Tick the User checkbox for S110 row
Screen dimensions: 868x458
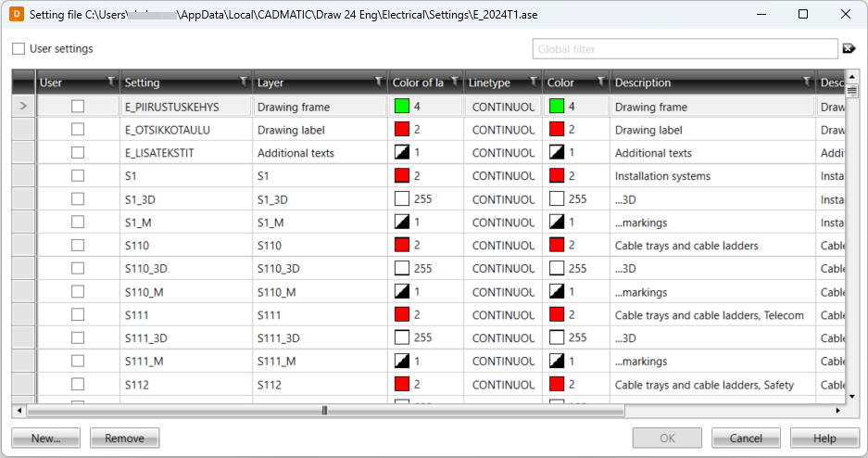78,246
